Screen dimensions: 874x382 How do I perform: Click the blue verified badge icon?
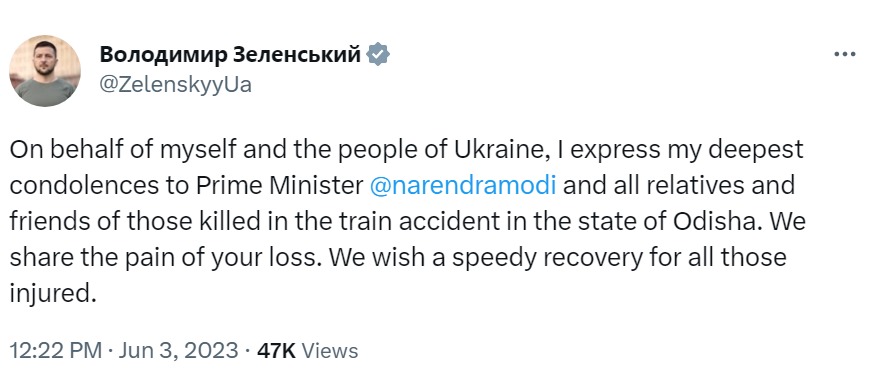pyautogui.click(x=378, y=54)
